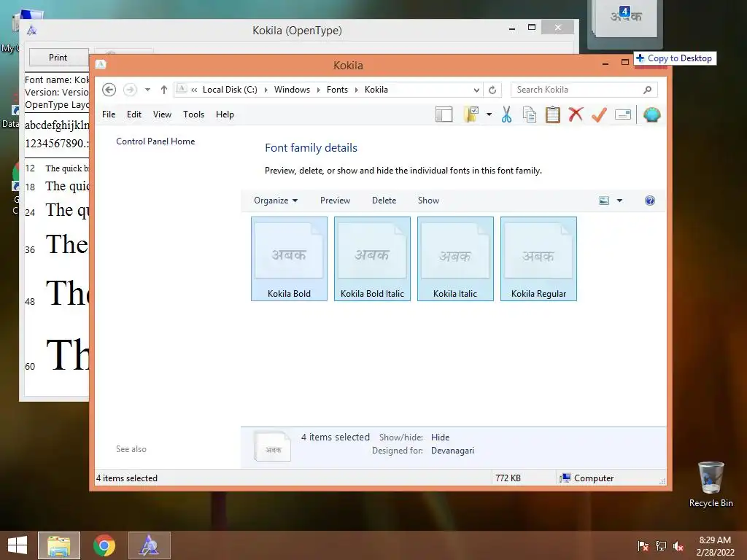This screenshot has width=747, height=560.
Task: Click the orange checkmark icon
Action: (599, 114)
